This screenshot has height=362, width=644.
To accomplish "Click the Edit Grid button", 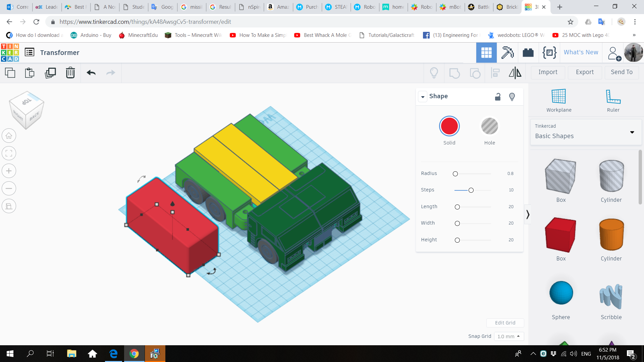I will pos(505,322).
